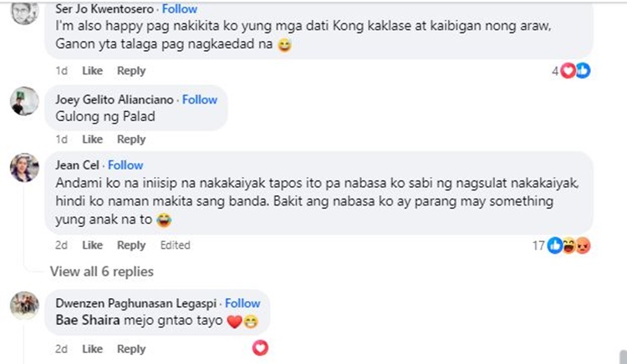This screenshot has height=364, width=627.
Task: Open Ser Jo Kwentosero's profile picture
Action: pyautogui.click(x=24, y=12)
